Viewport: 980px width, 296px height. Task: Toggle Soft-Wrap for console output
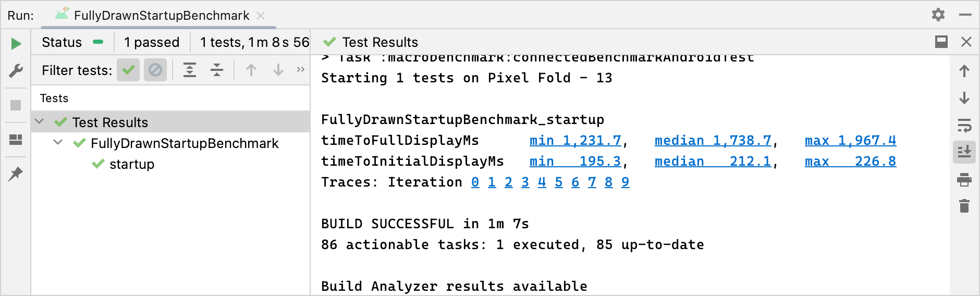pos(964,126)
